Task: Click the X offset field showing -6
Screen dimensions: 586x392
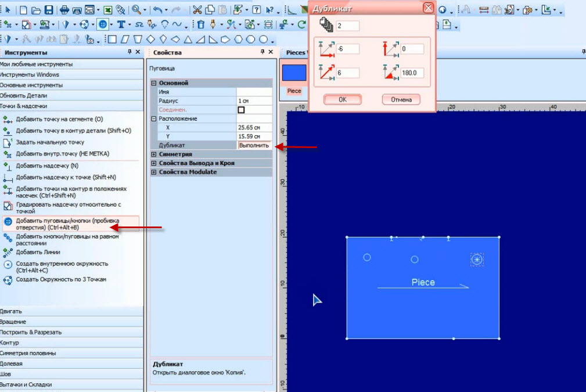Action: (347, 49)
